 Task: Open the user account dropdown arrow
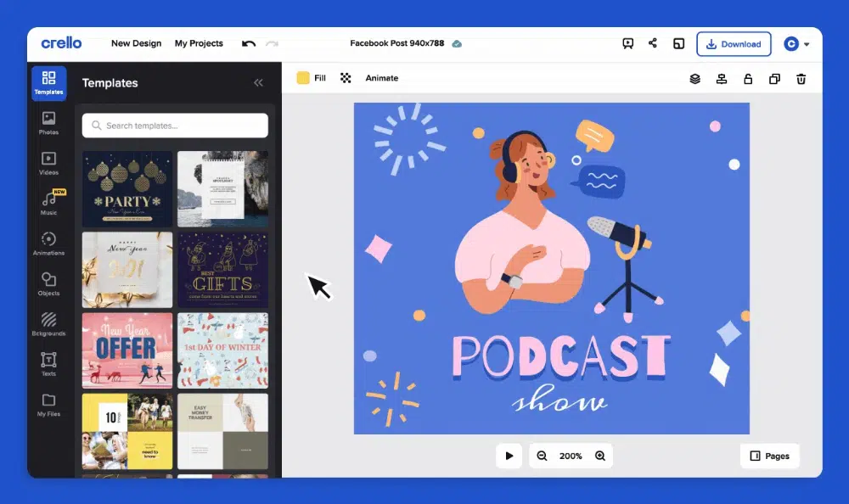tap(807, 44)
